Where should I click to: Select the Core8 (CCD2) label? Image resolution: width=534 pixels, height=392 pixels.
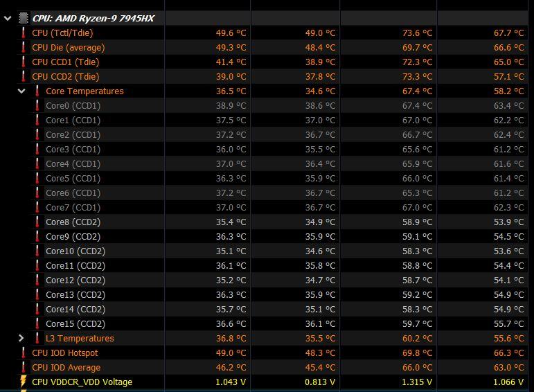(73, 222)
